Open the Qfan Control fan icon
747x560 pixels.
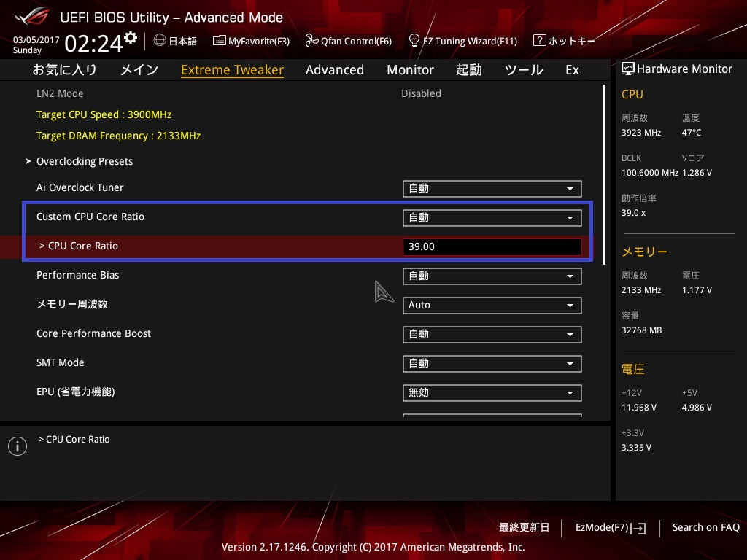coord(311,41)
